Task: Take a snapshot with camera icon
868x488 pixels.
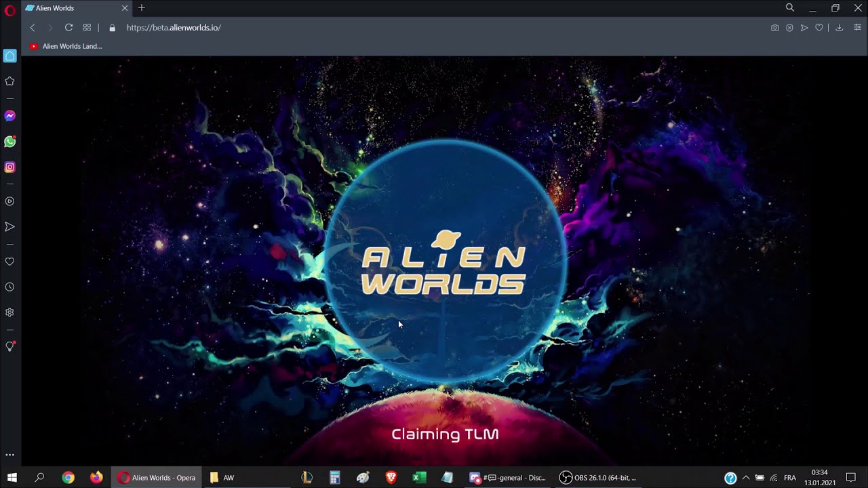Action: tap(775, 28)
